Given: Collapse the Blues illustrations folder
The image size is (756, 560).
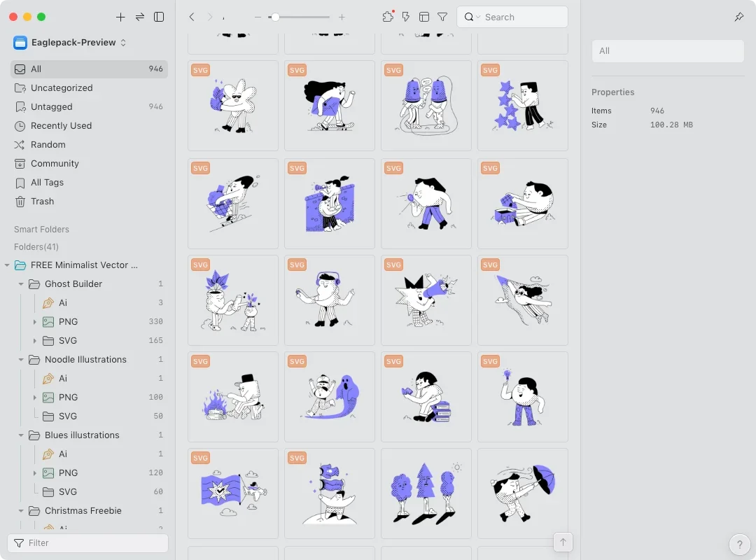Looking at the screenshot, I should pos(21,435).
